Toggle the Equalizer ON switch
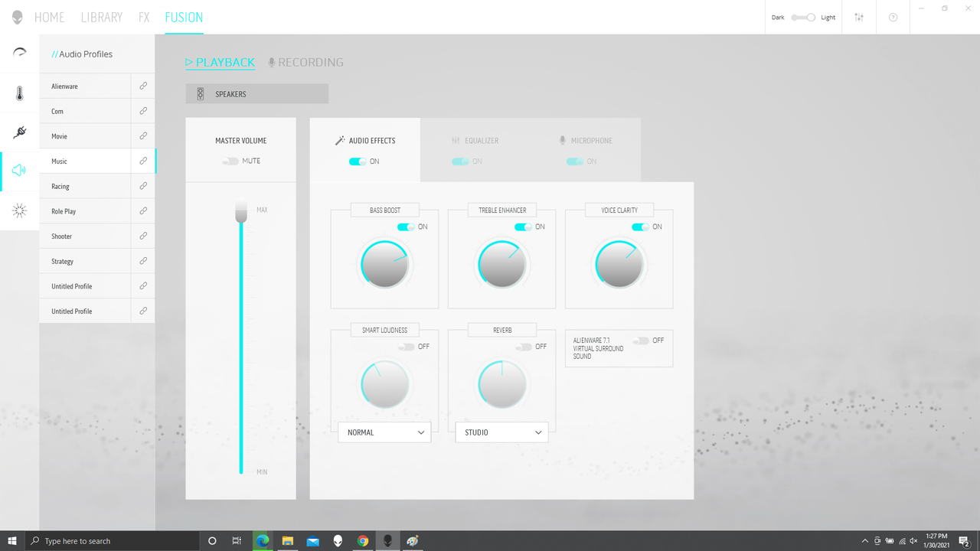This screenshot has height=551, width=980. 460,161
